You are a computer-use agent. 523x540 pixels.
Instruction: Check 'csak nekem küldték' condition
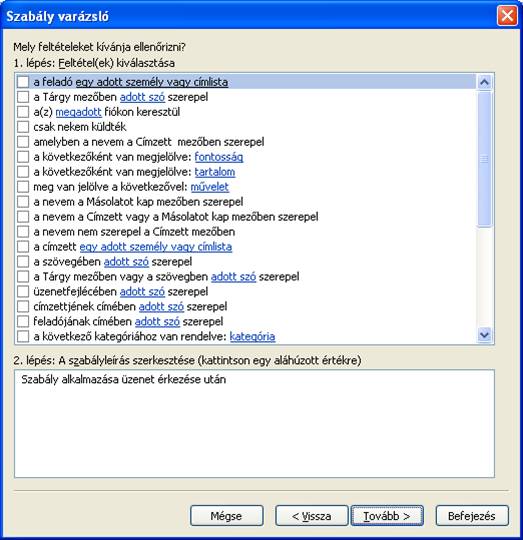[x=23, y=127]
